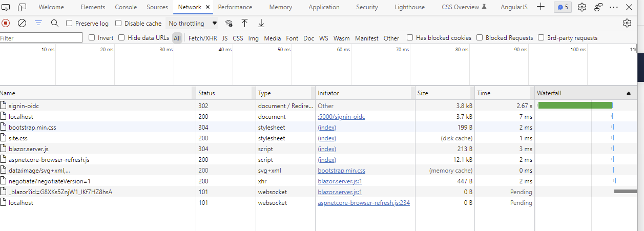This screenshot has height=231, width=644.
Task: Open the Welcome tab
Action: click(x=51, y=7)
